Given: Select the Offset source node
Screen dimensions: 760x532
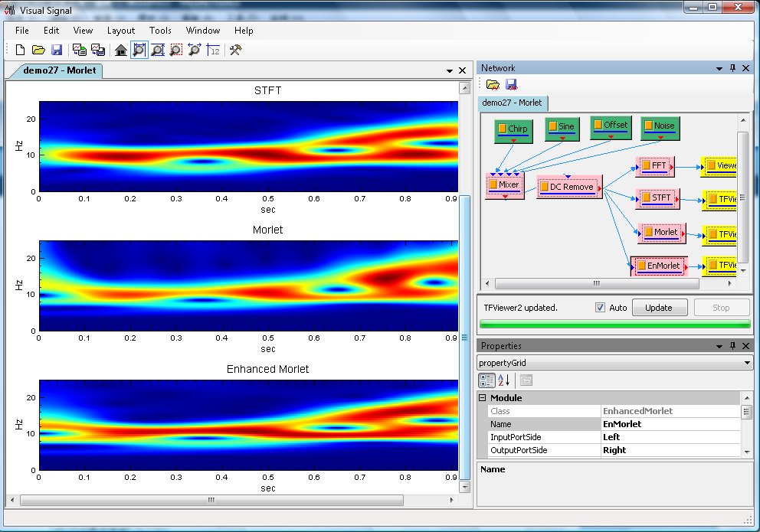Looking at the screenshot, I should 611,127.
